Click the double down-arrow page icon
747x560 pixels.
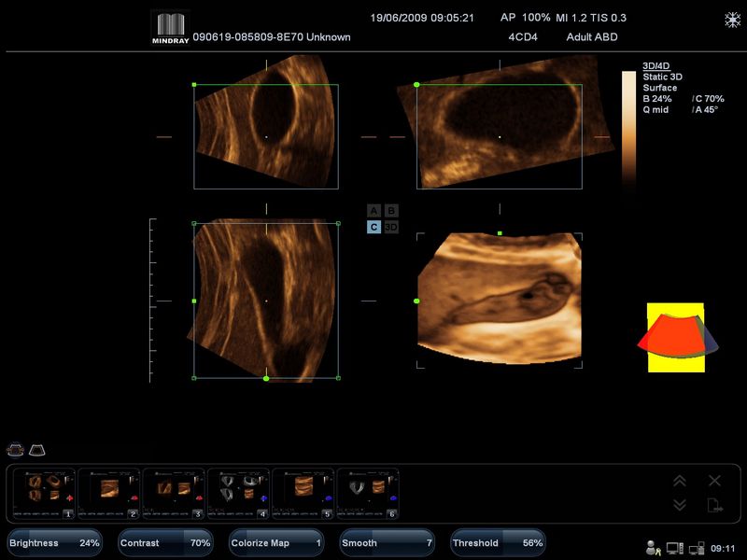pos(680,504)
